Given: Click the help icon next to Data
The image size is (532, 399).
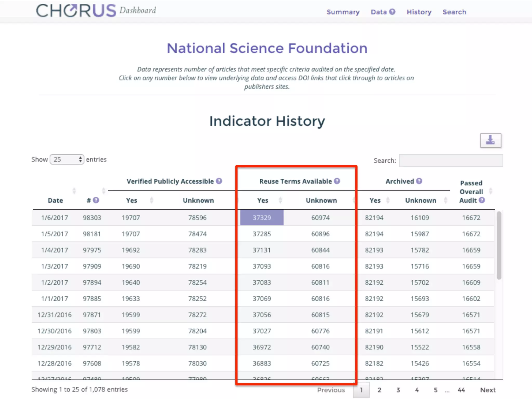Looking at the screenshot, I should tap(392, 12).
